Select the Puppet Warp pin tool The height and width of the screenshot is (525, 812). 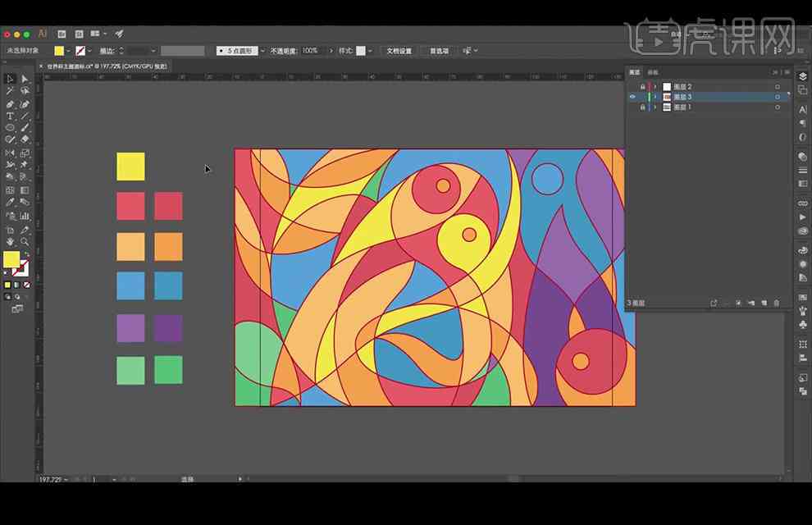tap(25, 165)
